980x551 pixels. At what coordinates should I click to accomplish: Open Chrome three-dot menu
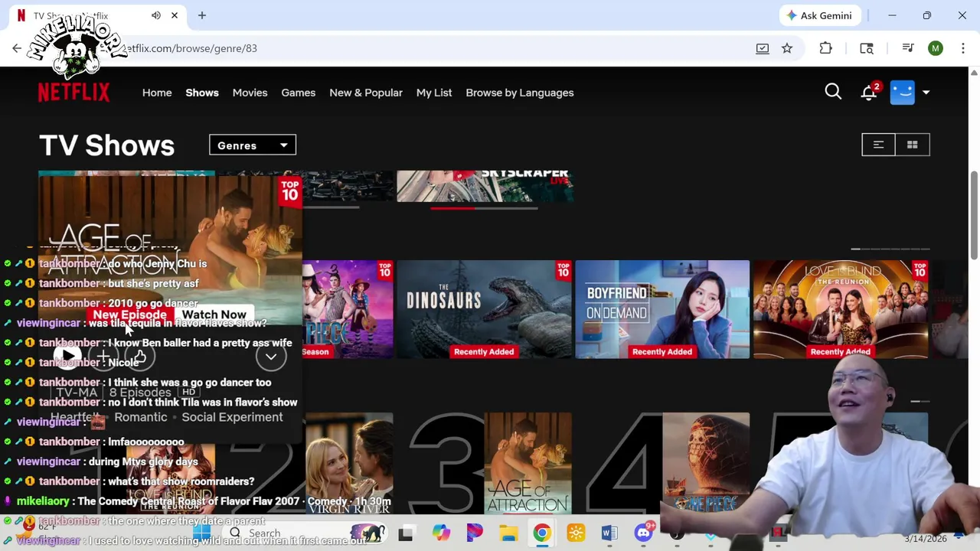click(963, 48)
